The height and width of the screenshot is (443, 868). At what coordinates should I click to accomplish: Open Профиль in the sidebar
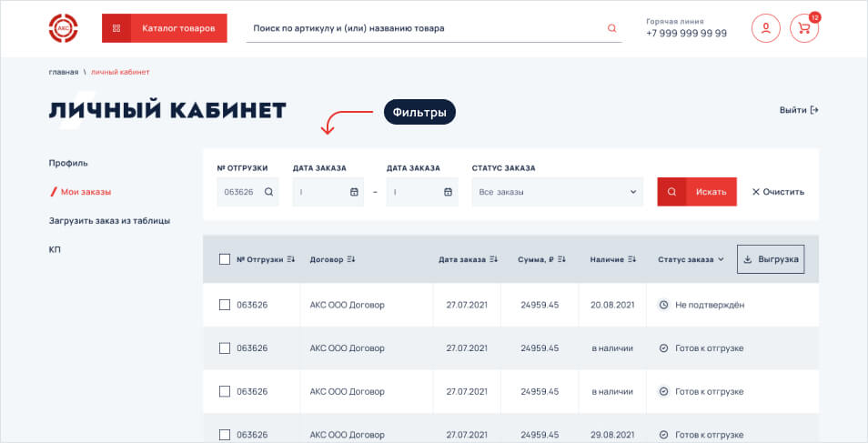[x=68, y=163]
